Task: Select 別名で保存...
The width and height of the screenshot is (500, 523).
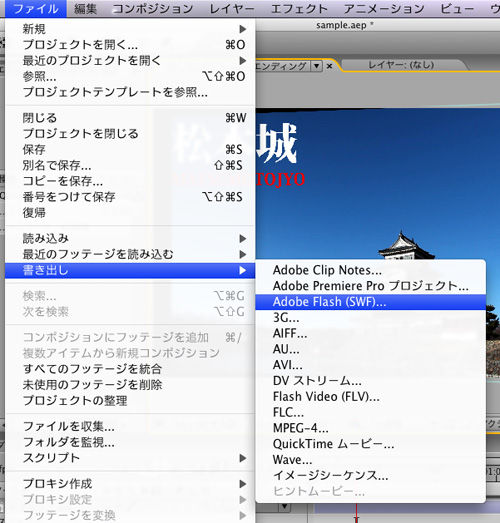Action: [130, 165]
